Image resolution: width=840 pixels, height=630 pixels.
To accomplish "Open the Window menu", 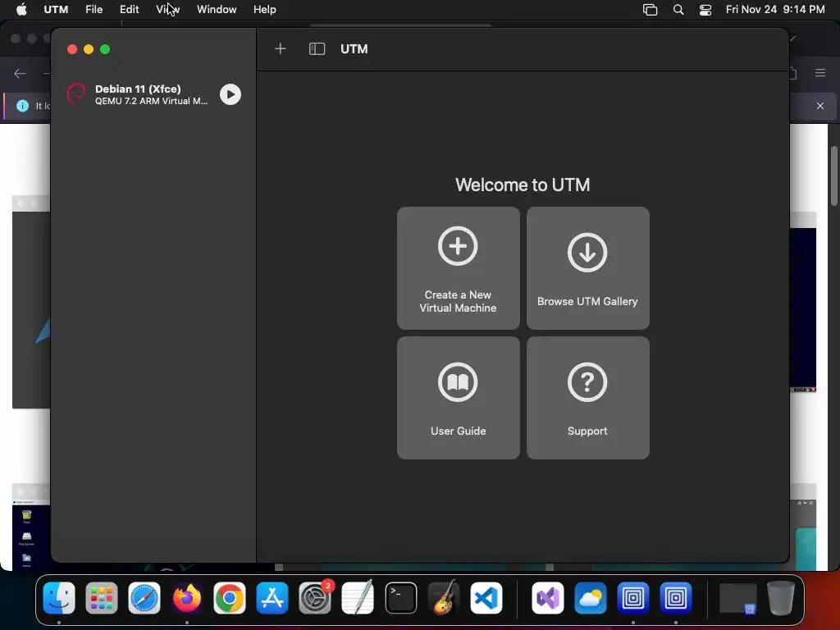I will (x=217, y=10).
